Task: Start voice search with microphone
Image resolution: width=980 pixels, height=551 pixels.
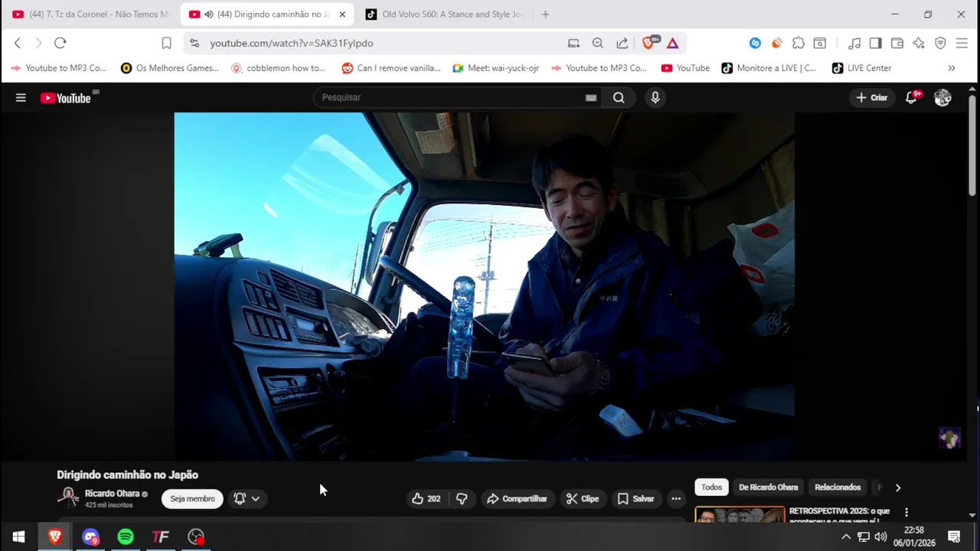Action: 655,98
